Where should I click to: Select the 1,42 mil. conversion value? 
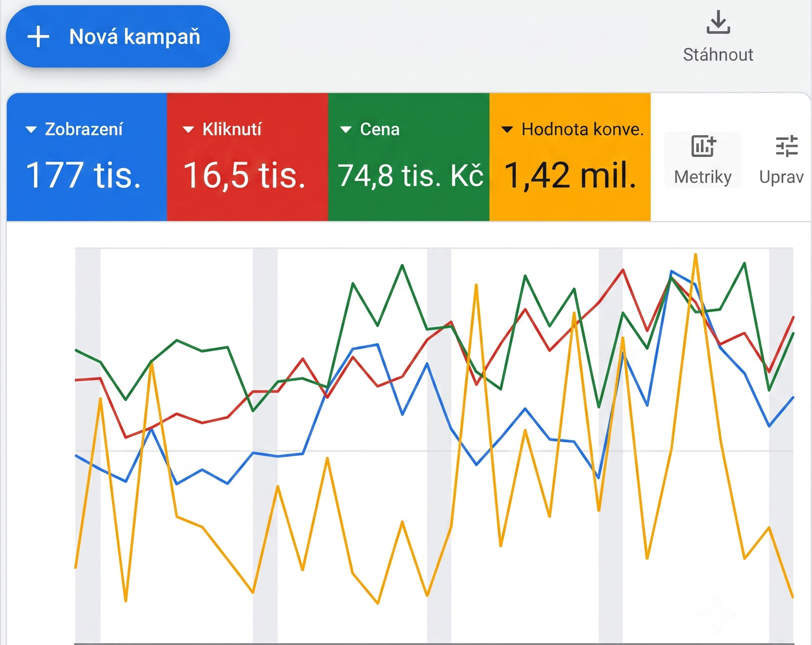pos(571,175)
